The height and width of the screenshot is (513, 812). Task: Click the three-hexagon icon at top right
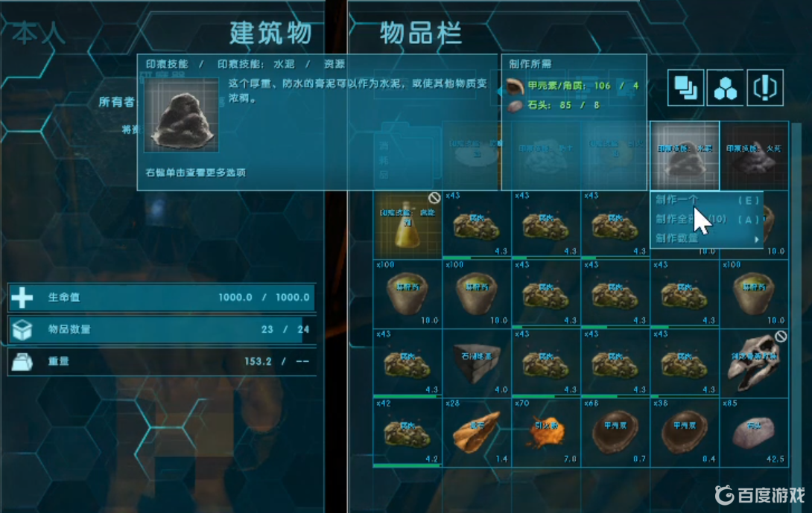725,87
